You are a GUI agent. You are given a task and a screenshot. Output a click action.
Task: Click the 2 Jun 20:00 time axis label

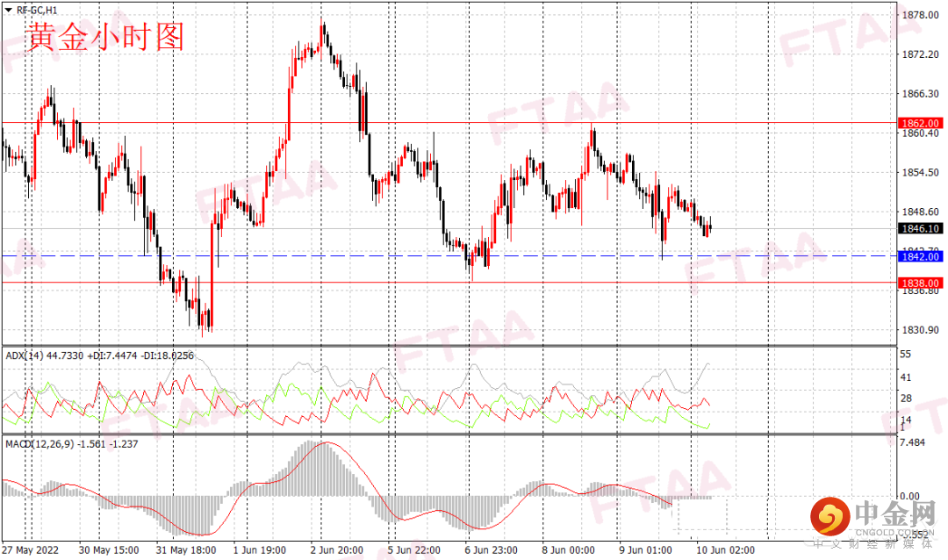[x=337, y=549]
